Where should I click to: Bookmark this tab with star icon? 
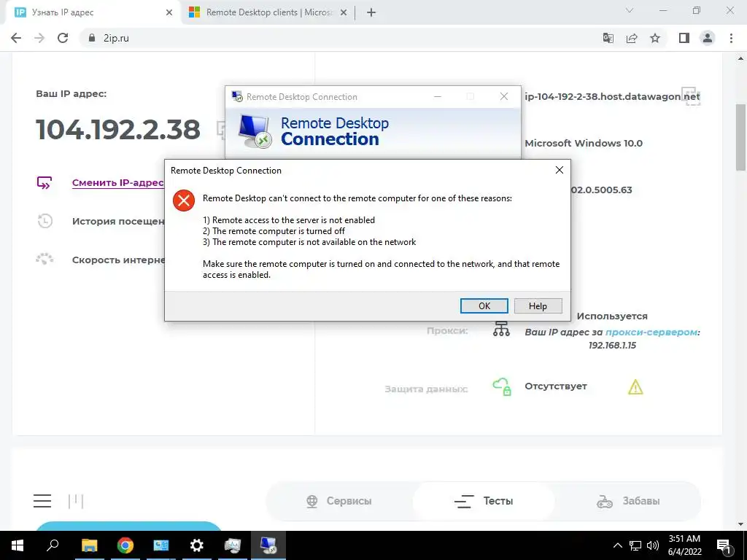pos(655,38)
